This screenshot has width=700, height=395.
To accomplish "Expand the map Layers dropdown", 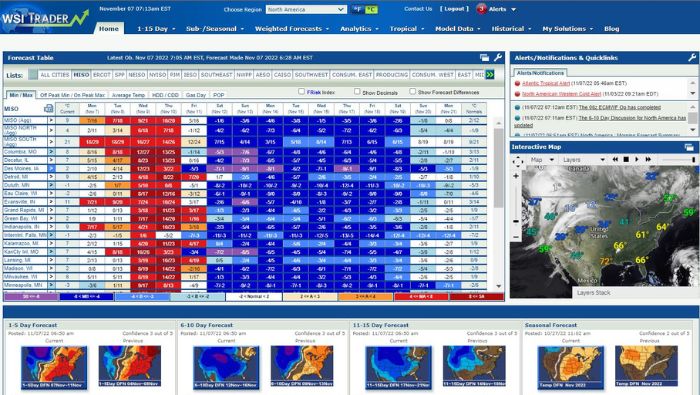I will pos(583,160).
